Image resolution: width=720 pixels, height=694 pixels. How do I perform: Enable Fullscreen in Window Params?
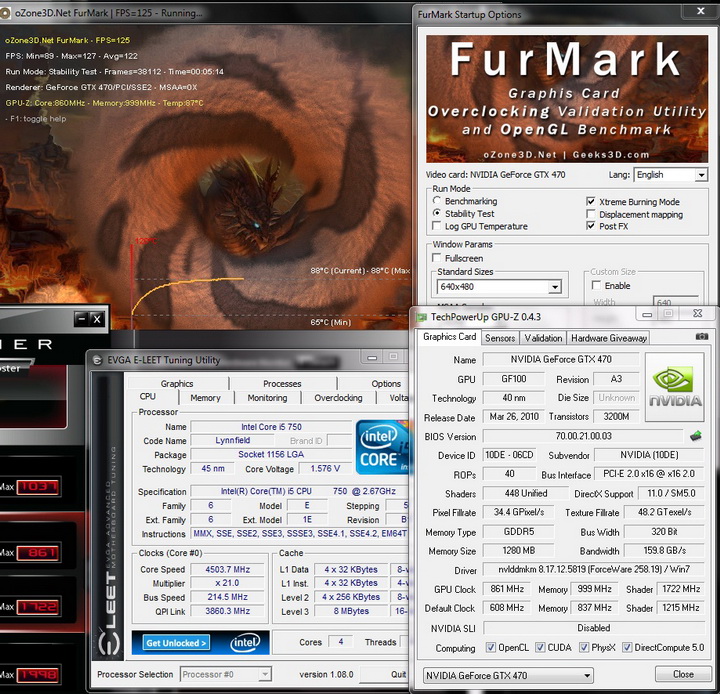(x=437, y=258)
